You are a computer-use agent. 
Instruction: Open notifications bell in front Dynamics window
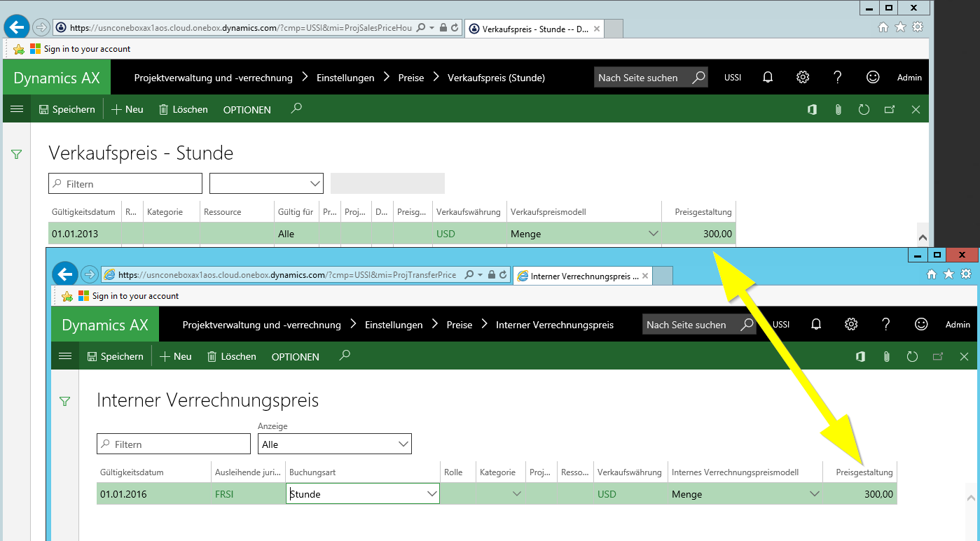click(x=816, y=325)
